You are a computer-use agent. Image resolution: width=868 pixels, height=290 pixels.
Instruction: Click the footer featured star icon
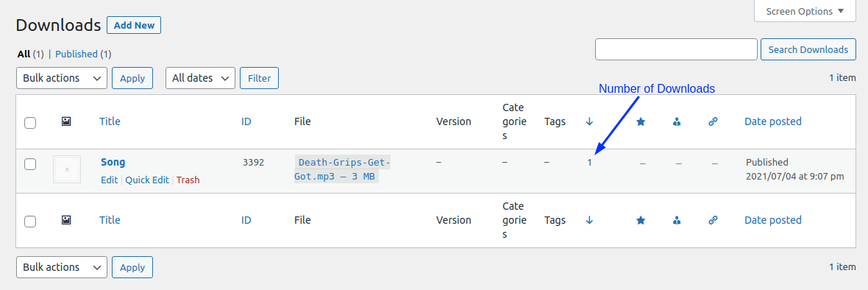point(641,220)
